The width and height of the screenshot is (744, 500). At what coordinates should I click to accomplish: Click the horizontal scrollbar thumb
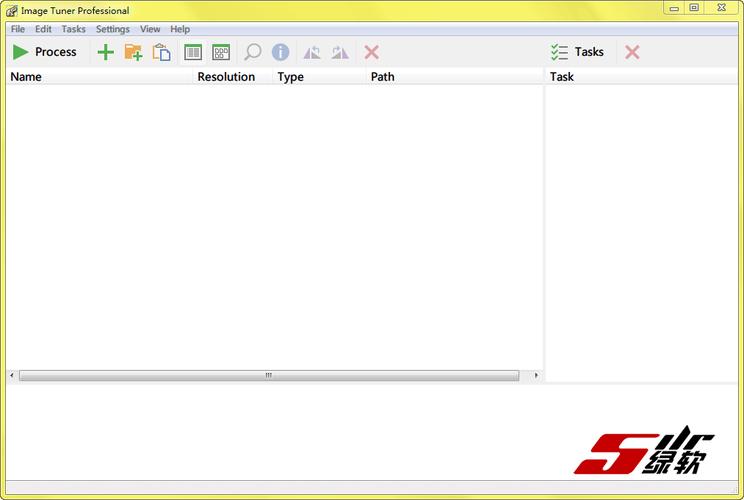(269, 376)
